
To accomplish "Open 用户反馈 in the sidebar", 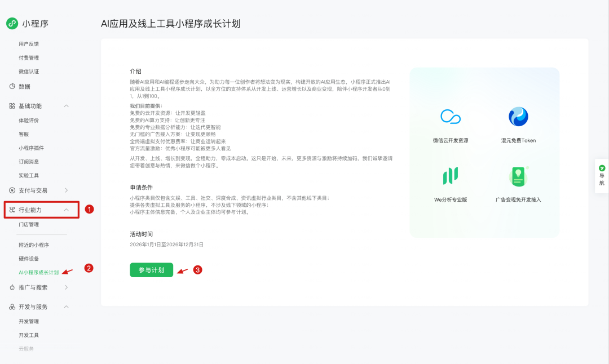I will pos(29,44).
